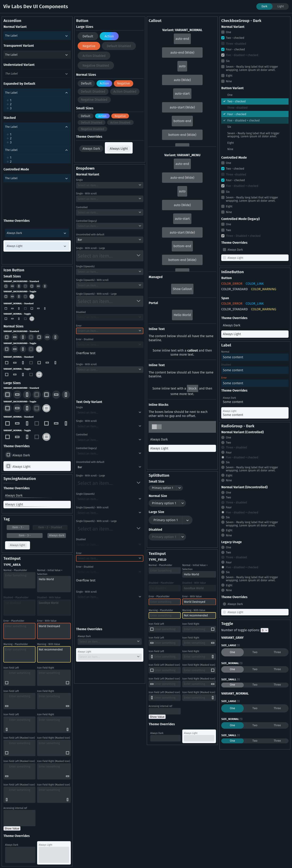The width and height of the screenshot is (292, 868).
Task: Expand 'The Label' accordion under Normal Variant
Action: 37,35
